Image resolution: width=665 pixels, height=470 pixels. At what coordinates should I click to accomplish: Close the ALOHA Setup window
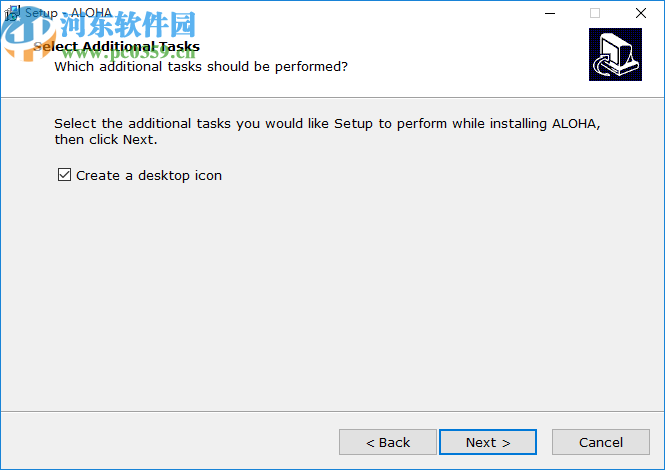[x=641, y=14]
